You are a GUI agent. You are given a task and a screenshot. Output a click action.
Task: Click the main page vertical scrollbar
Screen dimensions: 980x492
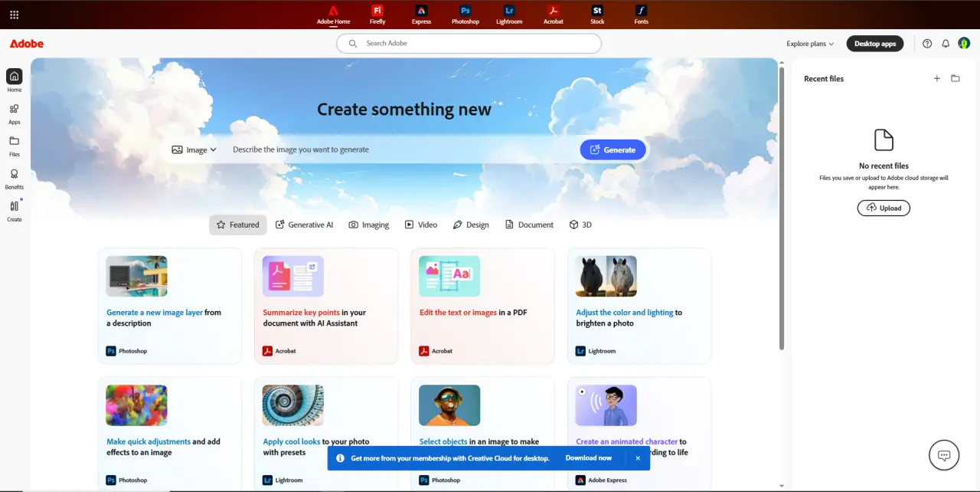pos(782,207)
